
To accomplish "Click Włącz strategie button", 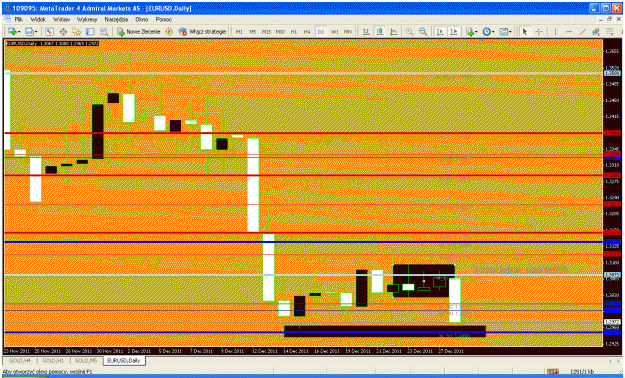I will pyautogui.click(x=202, y=32).
